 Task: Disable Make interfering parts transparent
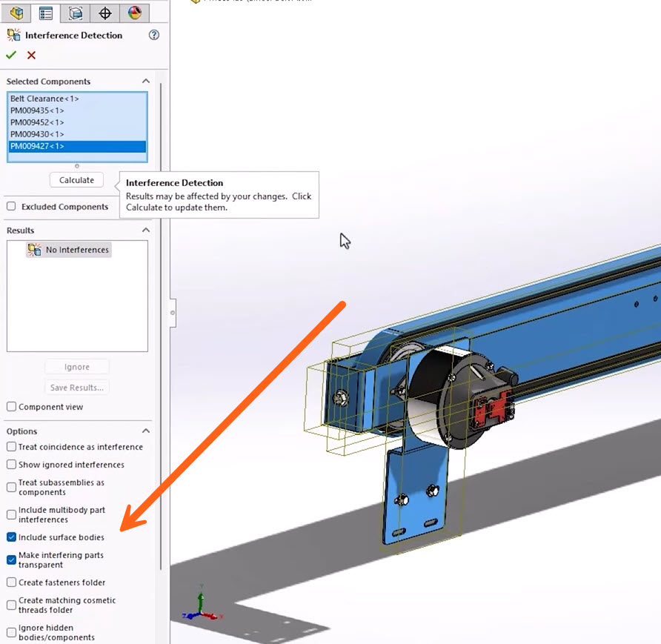point(11,560)
